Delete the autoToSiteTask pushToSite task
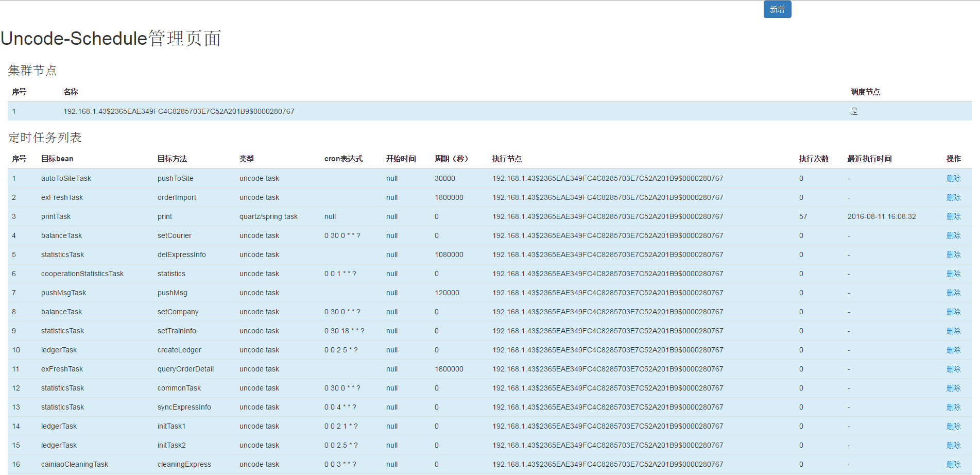This screenshot has width=980, height=475. (x=953, y=178)
